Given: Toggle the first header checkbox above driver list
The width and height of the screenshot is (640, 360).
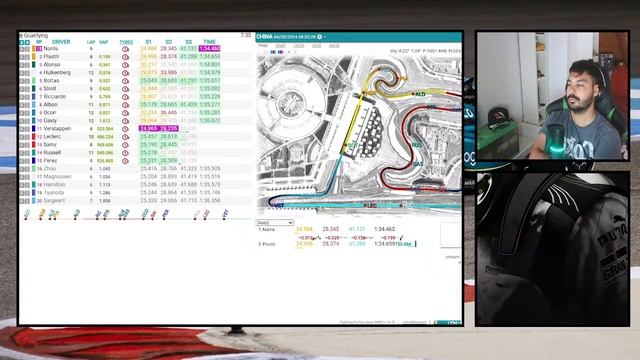Looking at the screenshot, I should point(22,42).
